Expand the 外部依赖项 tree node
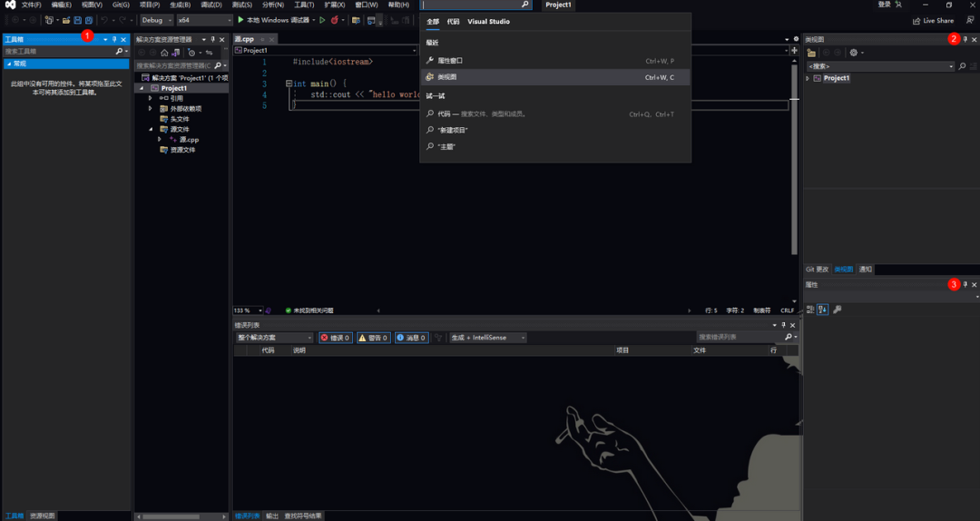Viewport: 980px width, 521px height. tap(150, 108)
